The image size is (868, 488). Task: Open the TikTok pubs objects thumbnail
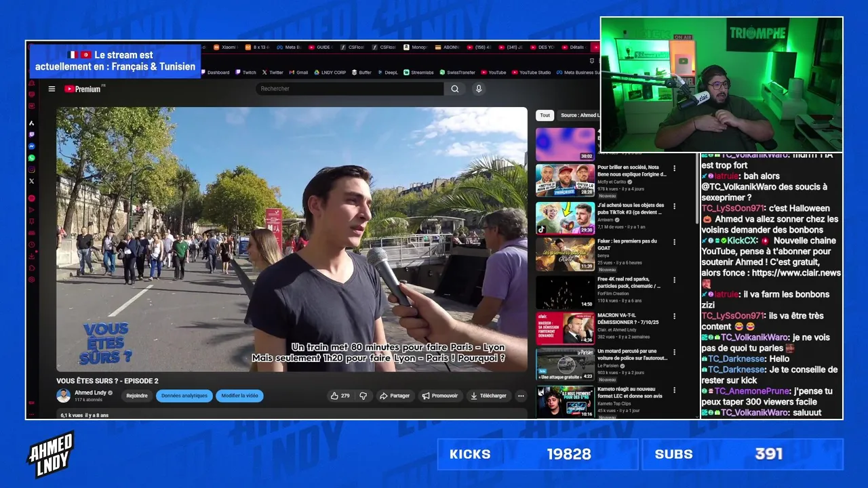pyautogui.click(x=565, y=218)
